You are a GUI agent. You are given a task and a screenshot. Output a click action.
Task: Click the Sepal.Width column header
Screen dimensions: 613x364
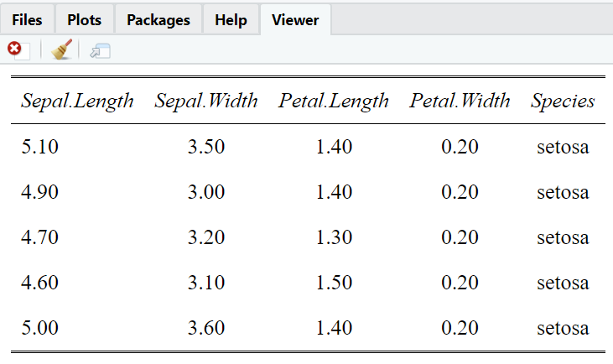tap(206, 101)
